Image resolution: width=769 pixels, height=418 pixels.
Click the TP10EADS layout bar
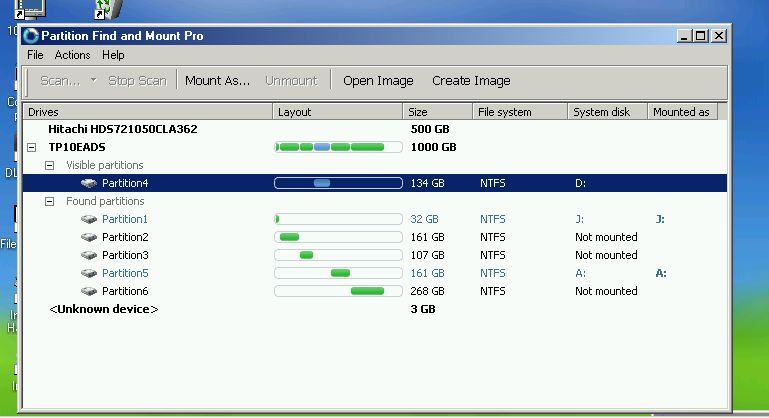pyautogui.click(x=338, y=147)
